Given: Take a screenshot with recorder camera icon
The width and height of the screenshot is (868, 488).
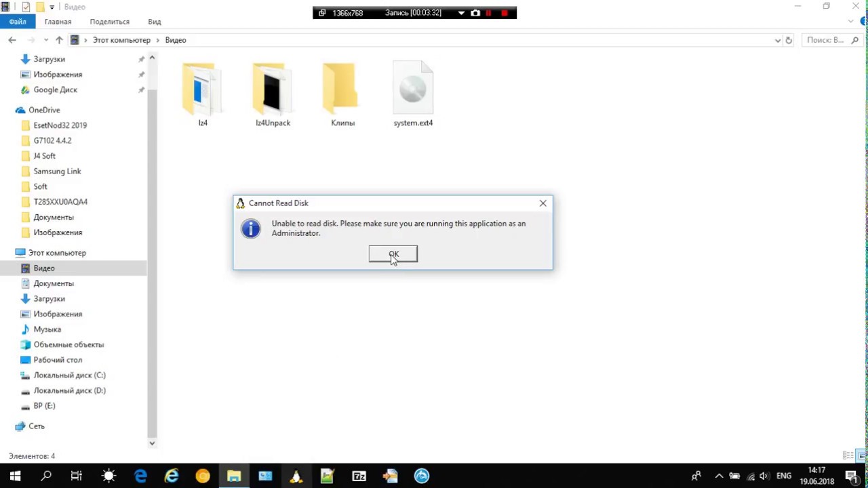Looking at the screenshot, I should (x=475, y=13).
